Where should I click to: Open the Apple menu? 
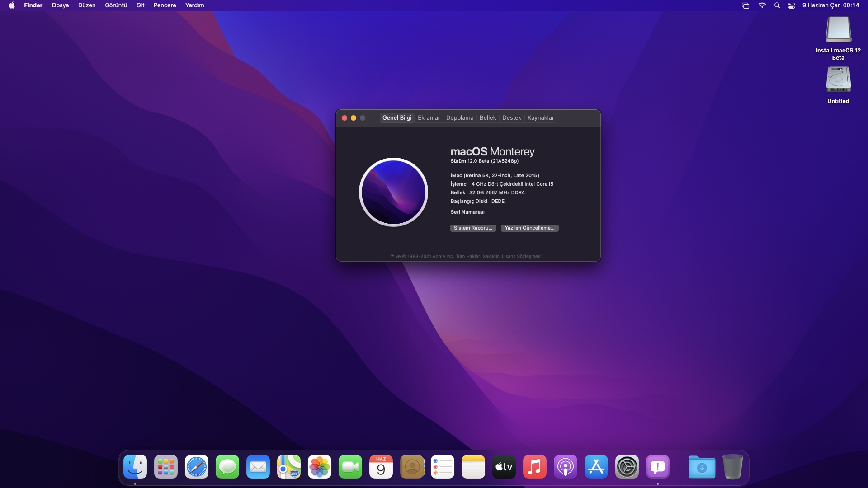click(12, 5)
